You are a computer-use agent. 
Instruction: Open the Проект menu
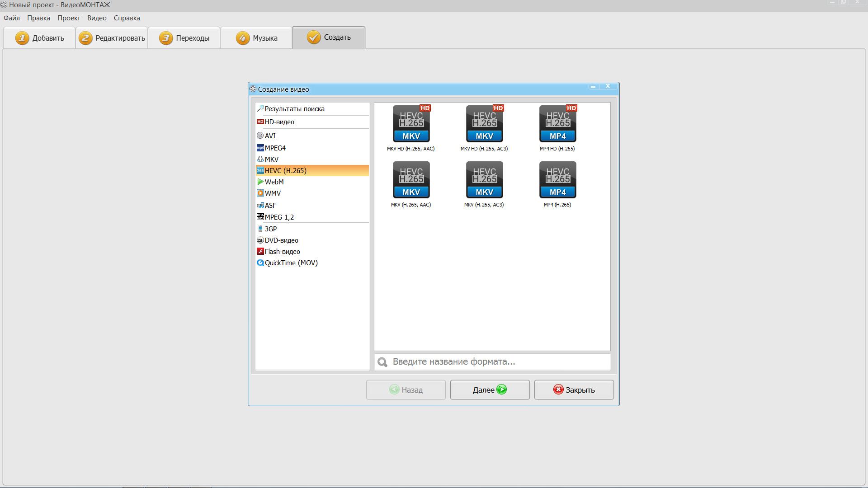69,18
